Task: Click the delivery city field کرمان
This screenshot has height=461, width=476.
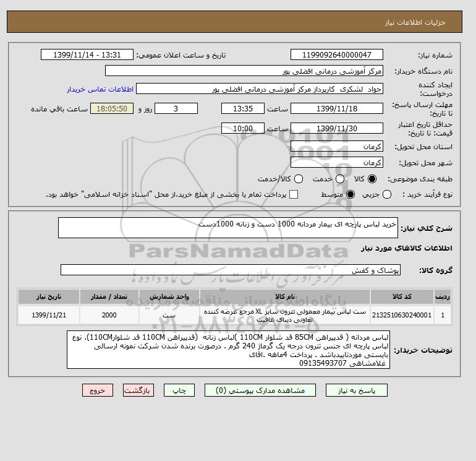Action: [x=337, y=162]
